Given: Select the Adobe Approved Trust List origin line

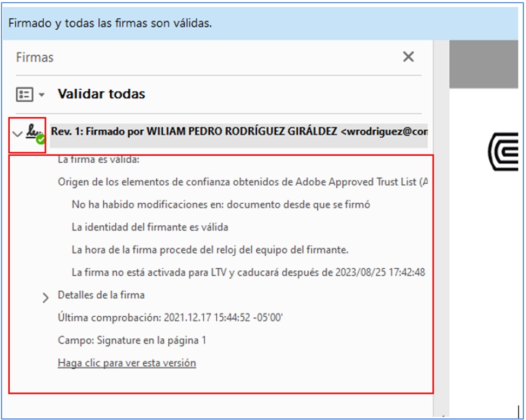Looking at the screenshot, I should pyautogui.click(x=242, y=182).
